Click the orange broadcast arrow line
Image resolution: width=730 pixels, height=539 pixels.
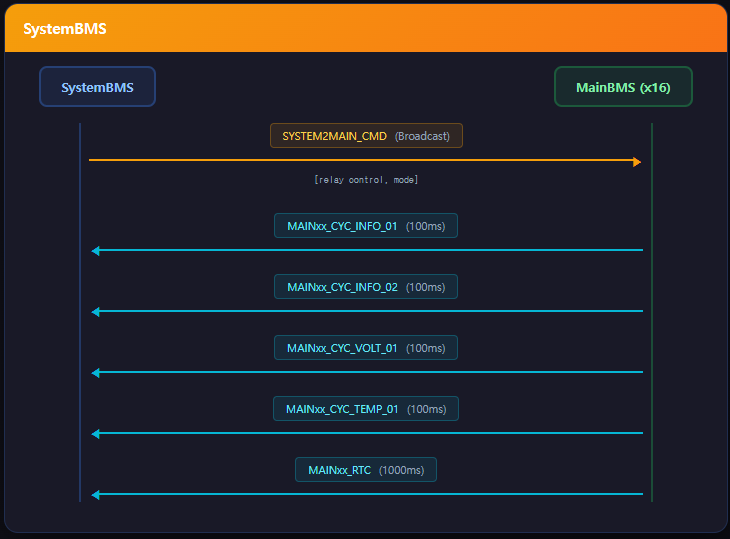(365, 160)
